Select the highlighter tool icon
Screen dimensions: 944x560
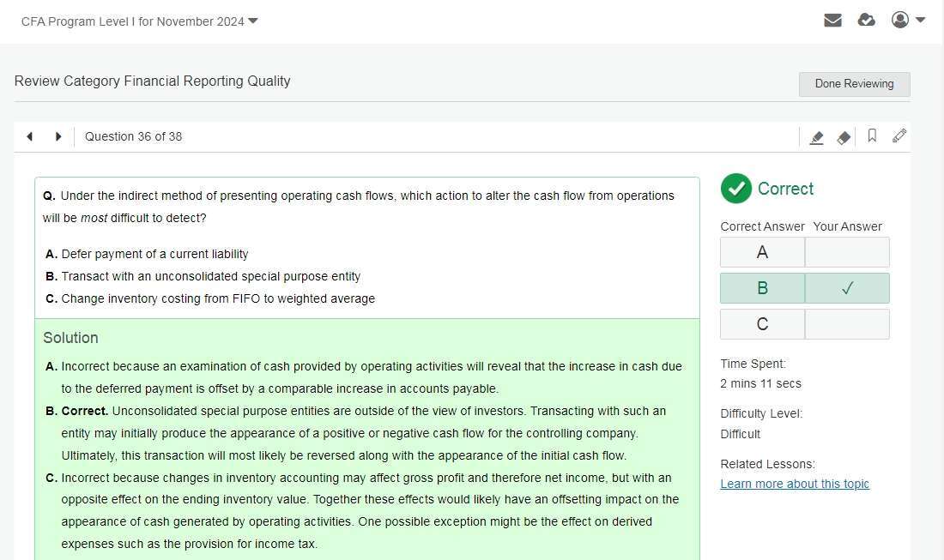coord(817,137)
